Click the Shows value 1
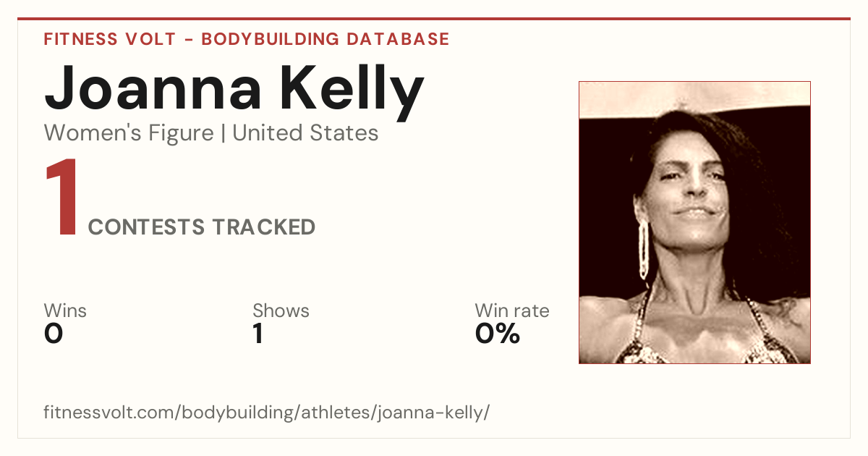The image size is (868, 456). pos(258,334)
